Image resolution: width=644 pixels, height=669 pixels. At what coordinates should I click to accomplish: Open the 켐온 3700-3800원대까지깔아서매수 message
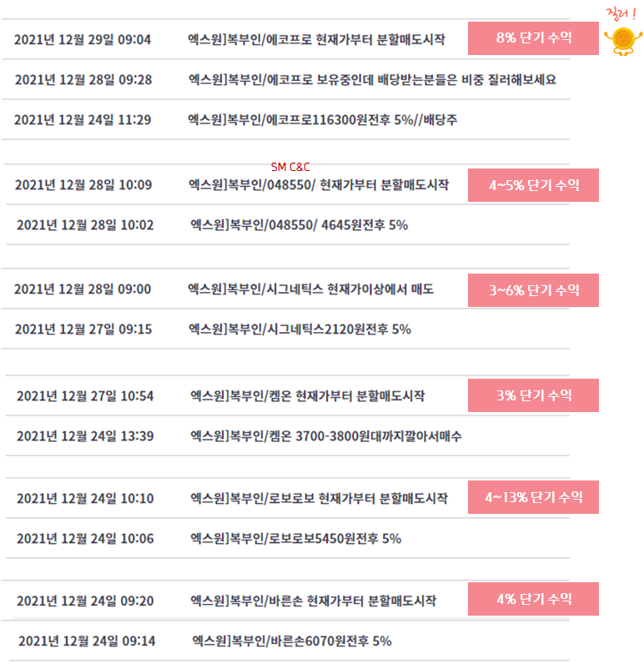[x=326, y=436]
